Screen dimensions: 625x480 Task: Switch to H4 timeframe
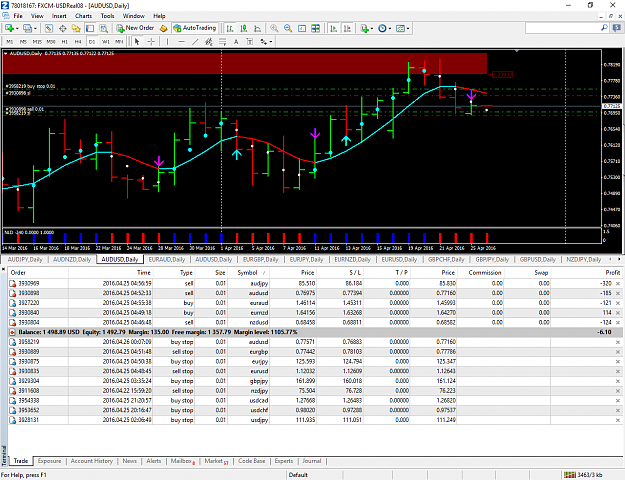coord(78,41)
